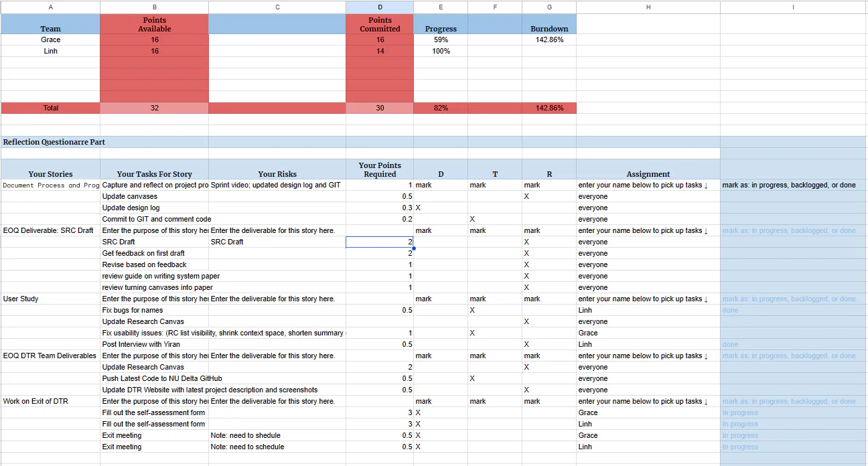Click the "Fix bugs for names" task cell
868x466 pixels.
tap(133, 311)
